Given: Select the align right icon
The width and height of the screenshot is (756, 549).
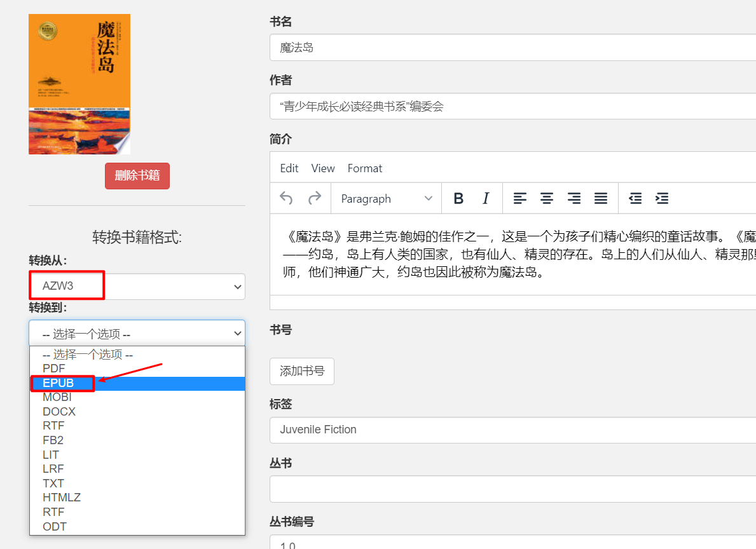Looking at the screenshot, I should pos(574,198).
